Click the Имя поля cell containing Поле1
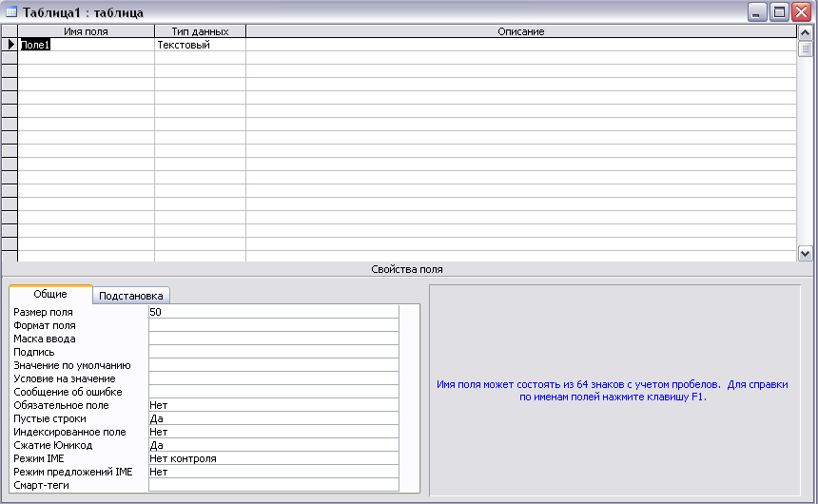This screenshot has width=818, height=504. pos(86,45)
